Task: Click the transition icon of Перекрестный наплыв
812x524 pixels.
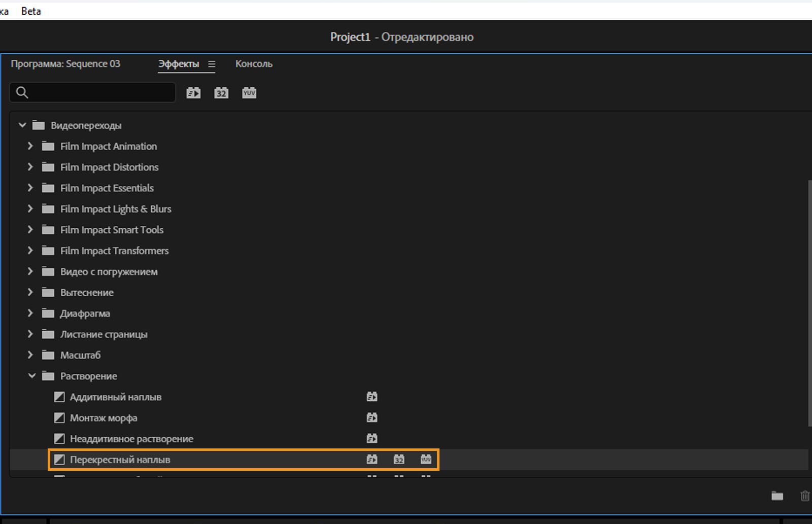Action: tap(59, 460)
